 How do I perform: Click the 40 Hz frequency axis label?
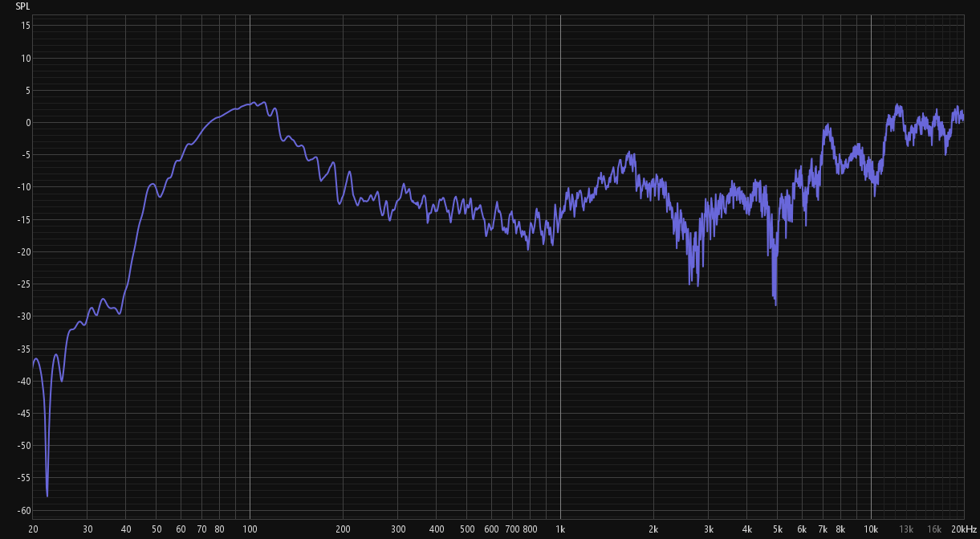(126, 529)
